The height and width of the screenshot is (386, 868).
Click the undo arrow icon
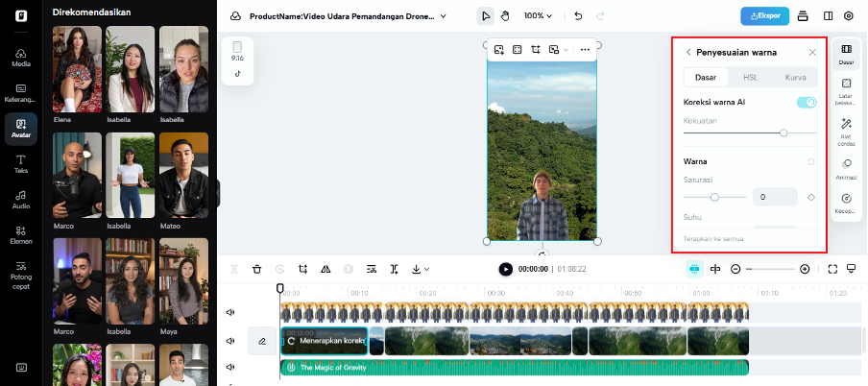pyautogui.click(x=578, y=15)
